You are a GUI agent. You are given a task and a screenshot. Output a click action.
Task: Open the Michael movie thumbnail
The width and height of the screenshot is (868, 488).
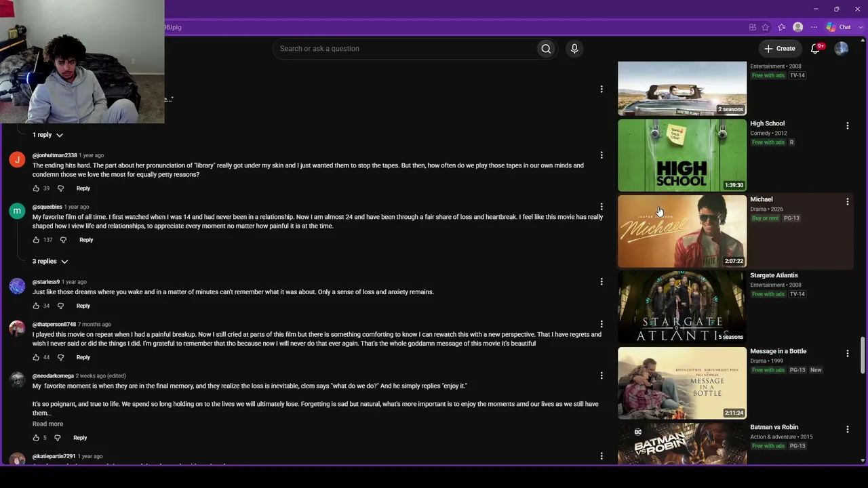coord(682,232)
